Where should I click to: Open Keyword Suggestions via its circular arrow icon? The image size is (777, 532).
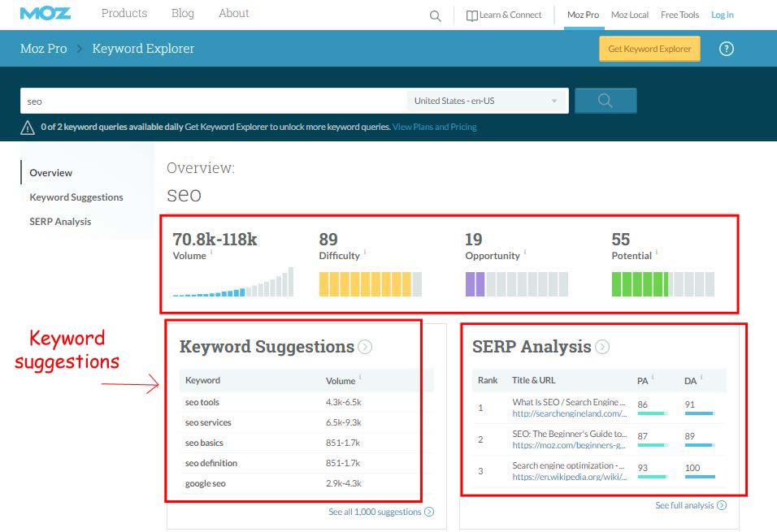click(366, 346)
